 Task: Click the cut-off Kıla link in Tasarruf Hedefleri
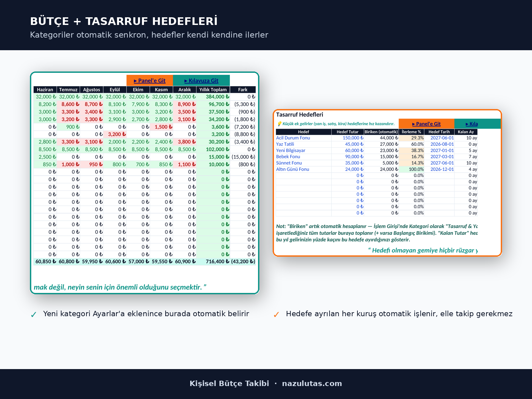tap(472, 124)
